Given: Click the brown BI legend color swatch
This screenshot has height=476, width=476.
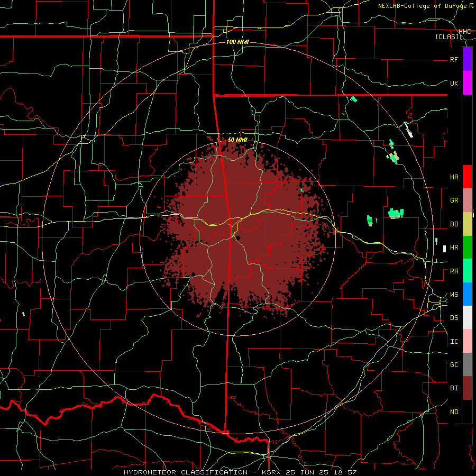Looking at the screenshot, I should click(x=467, y=388).
